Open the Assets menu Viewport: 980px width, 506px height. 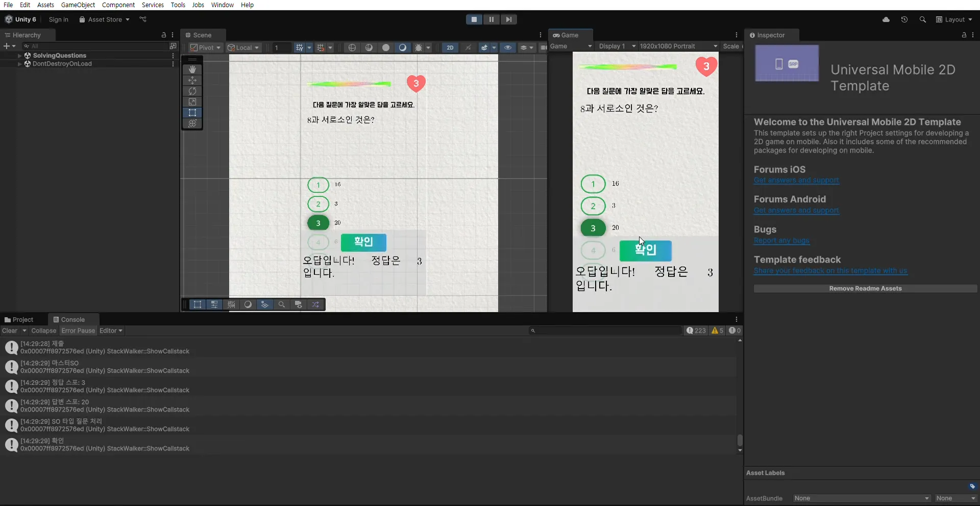pos(45,5)
